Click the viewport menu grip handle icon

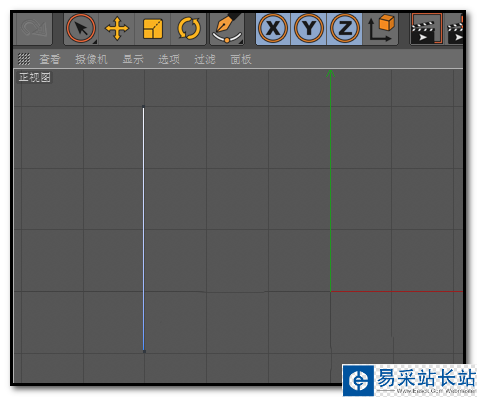pyautogui.click(x=24, y=59)
